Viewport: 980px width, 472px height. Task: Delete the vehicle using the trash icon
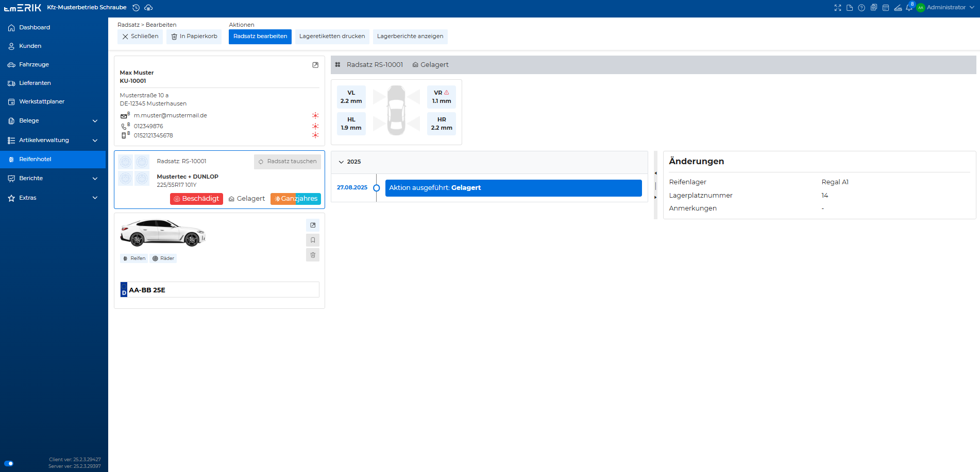[x=313, y=255]
